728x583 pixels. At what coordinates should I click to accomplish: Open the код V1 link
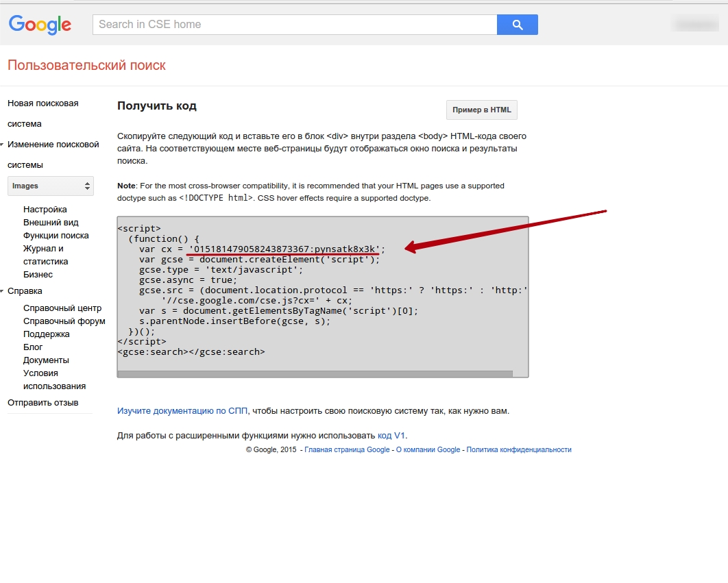coord(391,436)
